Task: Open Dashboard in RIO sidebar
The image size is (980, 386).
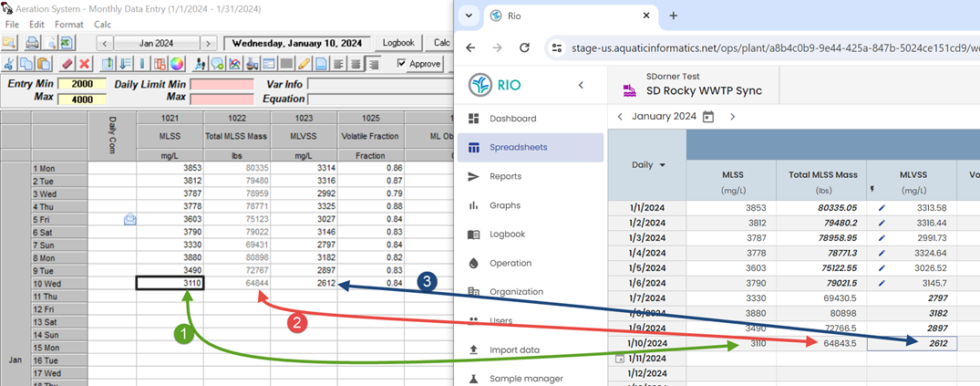Action: [530, 119]
